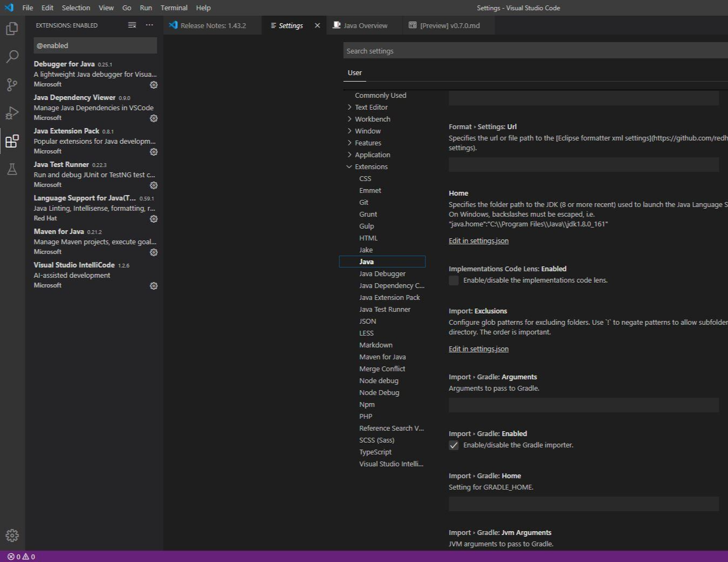Open the Search view in activity bar
Viewport: 728px width, 562px height.
(x=12, y=56)
